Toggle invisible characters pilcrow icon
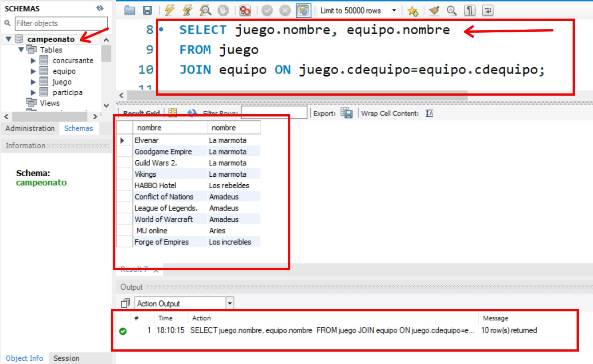Screen dimensions: 593x364 pos(470,11)
